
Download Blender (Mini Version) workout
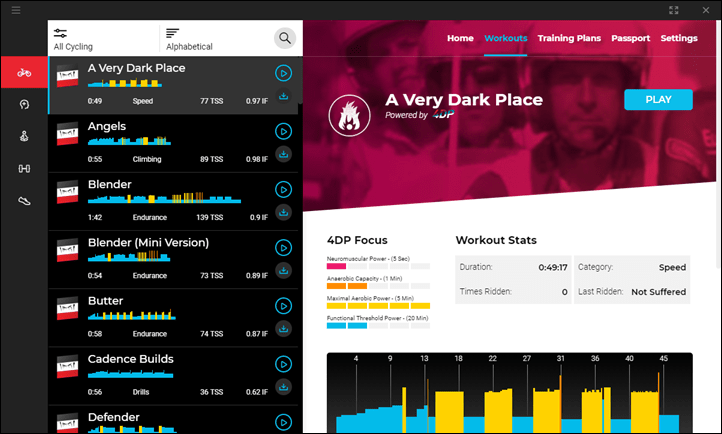click(x=283, y=270)
